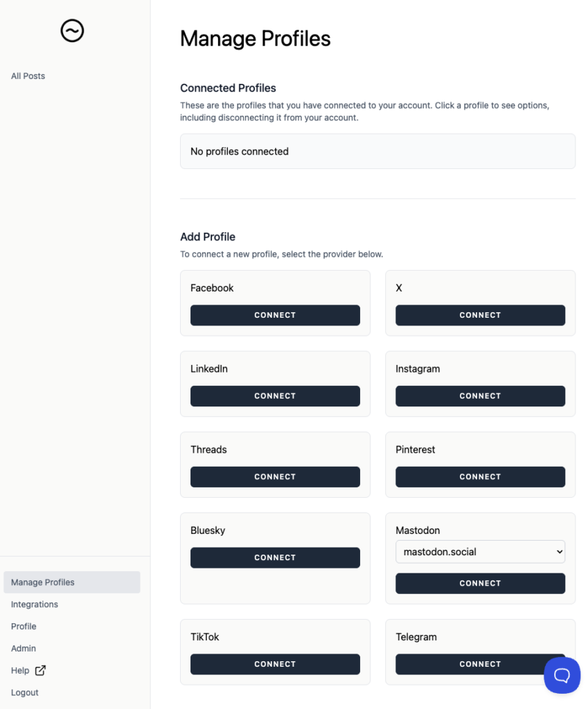The image size is (588, 709).
Task: Click the No profiles connected panel
Action: coord(377,151)
